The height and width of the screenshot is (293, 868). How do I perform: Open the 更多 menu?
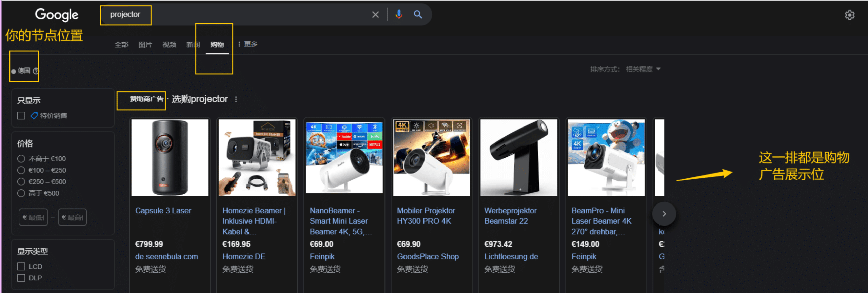pos(248,44)
